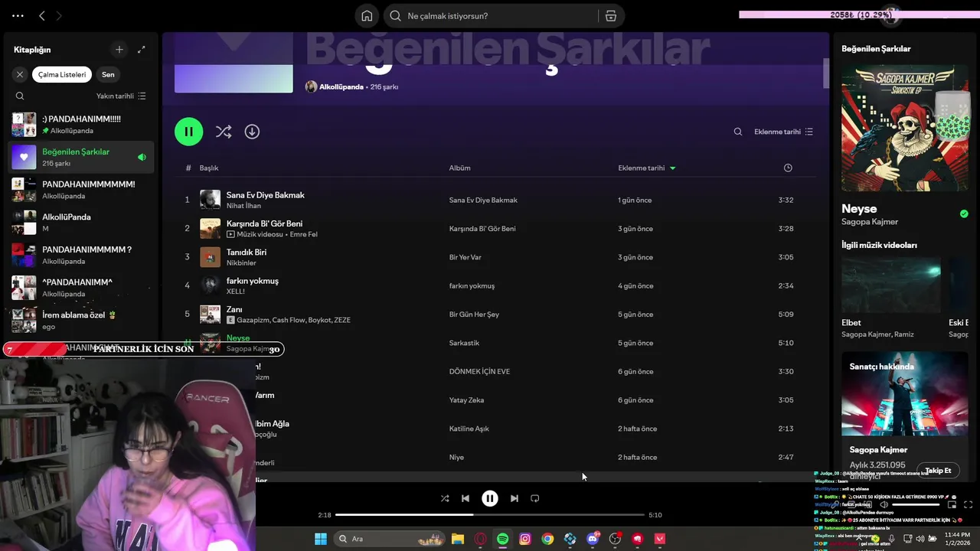This screenshot has height=551, width=980.
Task: Open album DÖNMEK İÇİN EVE
Action: pos(479,371)
